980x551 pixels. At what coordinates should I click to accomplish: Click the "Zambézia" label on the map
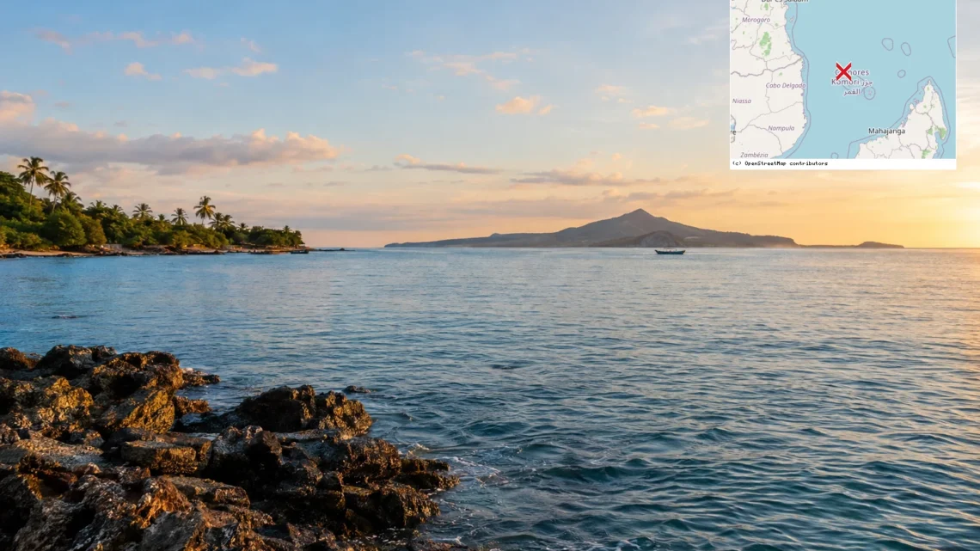coord(755,155)
